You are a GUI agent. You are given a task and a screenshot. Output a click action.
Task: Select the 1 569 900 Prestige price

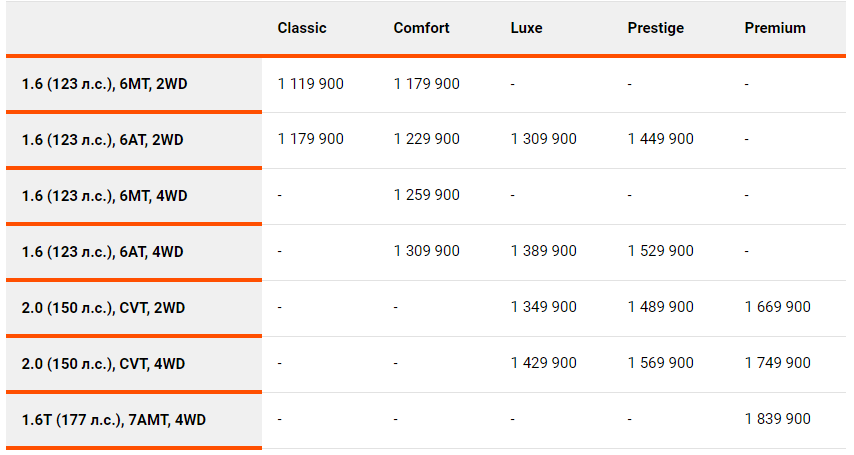661,363
